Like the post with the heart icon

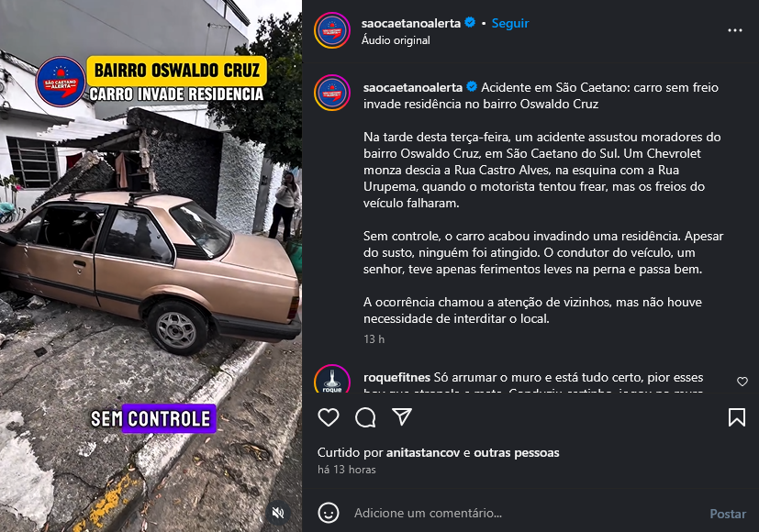pos(329,417)
